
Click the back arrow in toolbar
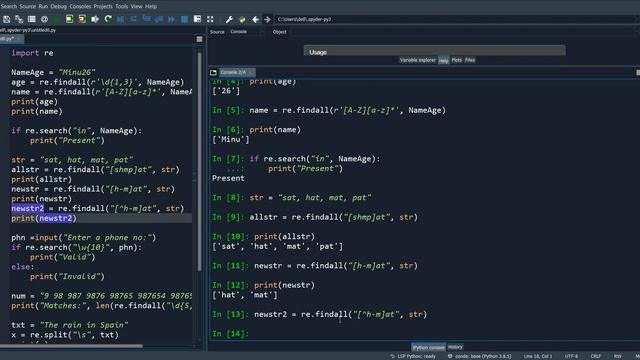tap(255, 19)
